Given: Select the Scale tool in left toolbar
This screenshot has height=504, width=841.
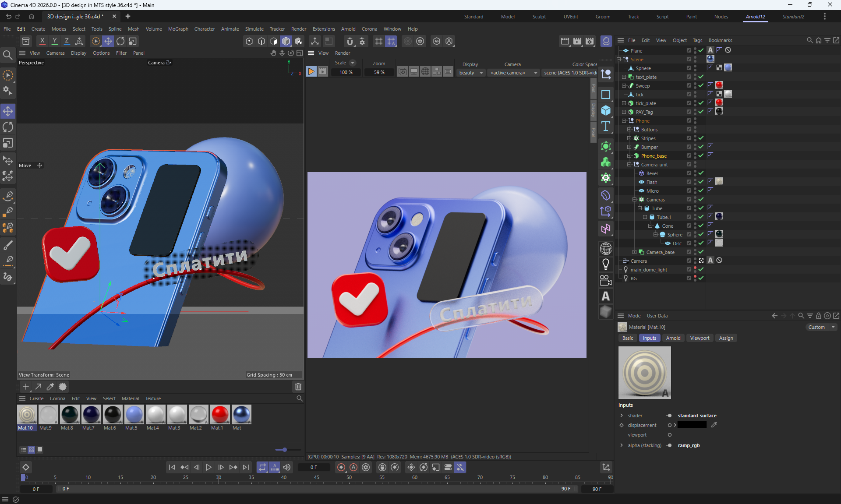Looking at the screenshot, I should tap(8, 143).
